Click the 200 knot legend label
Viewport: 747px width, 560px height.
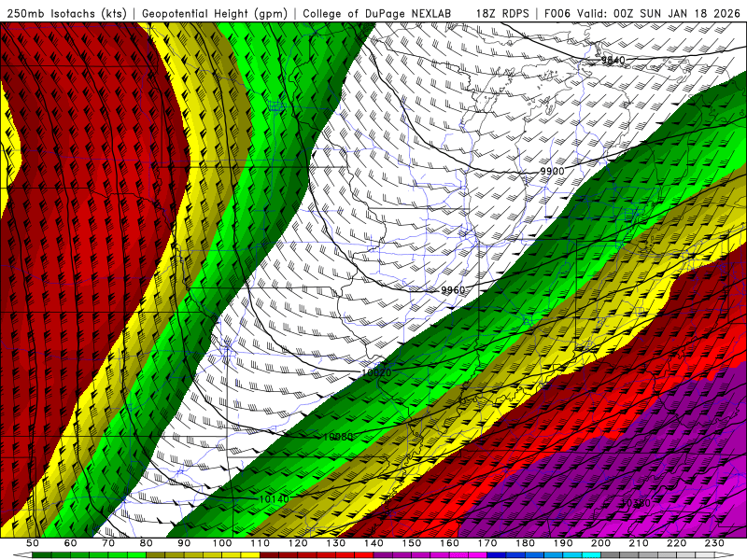tap(600, 543)
